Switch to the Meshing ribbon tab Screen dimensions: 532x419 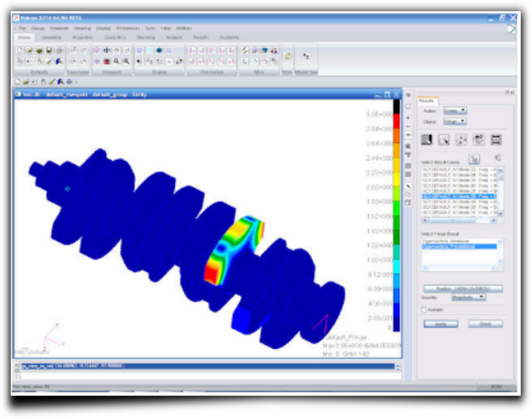tap(146, 37)
